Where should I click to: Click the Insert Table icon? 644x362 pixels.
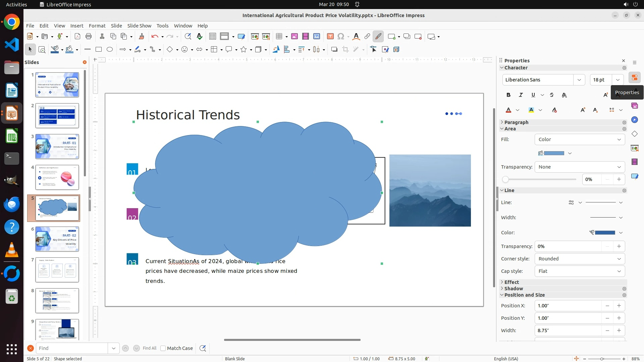(279, 37)
